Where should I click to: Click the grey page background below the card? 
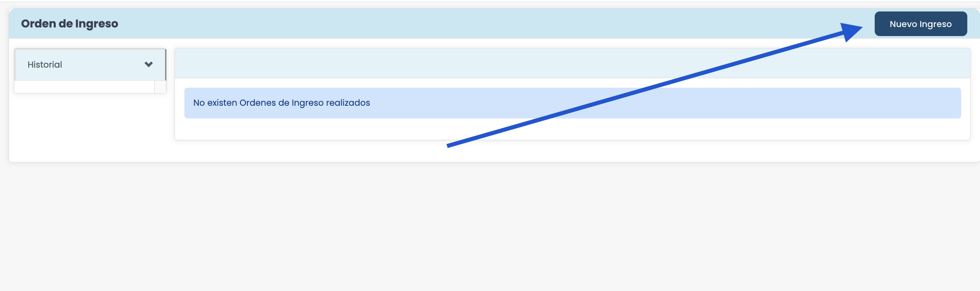(490, 226)
